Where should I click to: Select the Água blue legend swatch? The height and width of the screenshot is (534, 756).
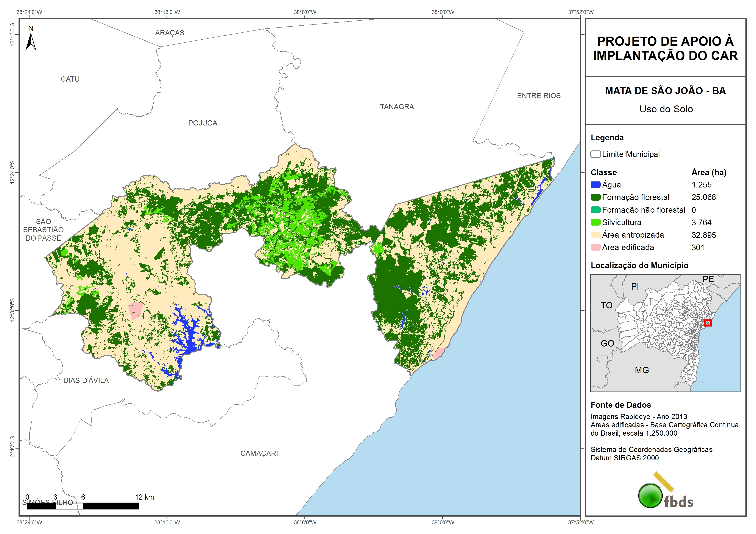pos(595,185)
